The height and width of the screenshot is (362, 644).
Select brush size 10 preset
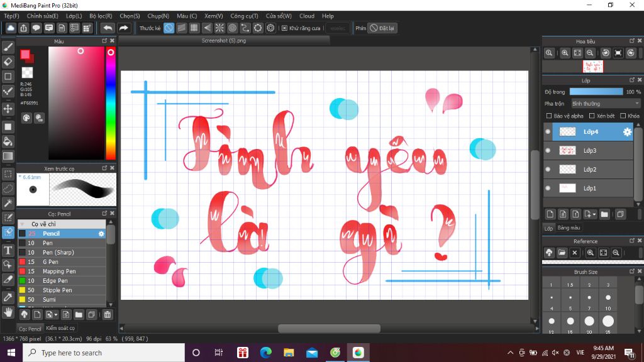[608, 301]
